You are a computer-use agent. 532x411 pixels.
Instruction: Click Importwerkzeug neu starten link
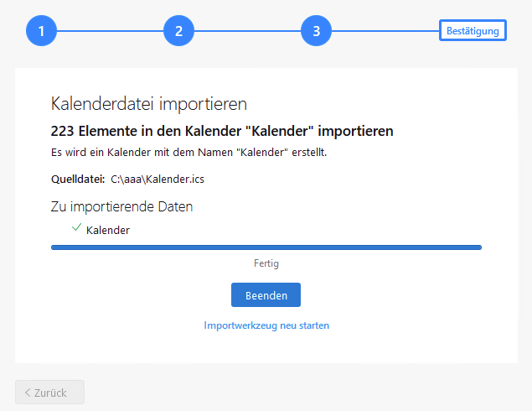266,325
